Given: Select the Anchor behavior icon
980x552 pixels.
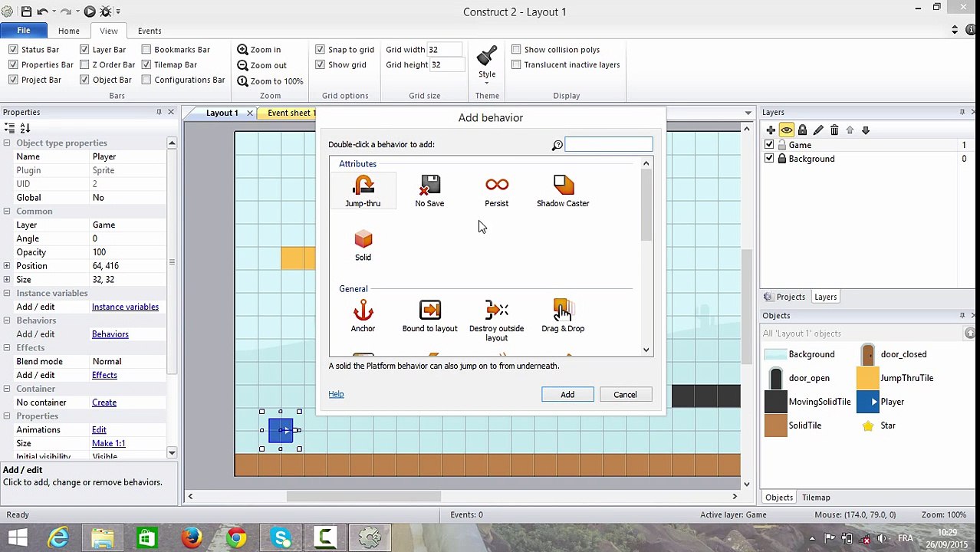Looking at the screenshot, I should pyautogui.click(x=363, y=316).
